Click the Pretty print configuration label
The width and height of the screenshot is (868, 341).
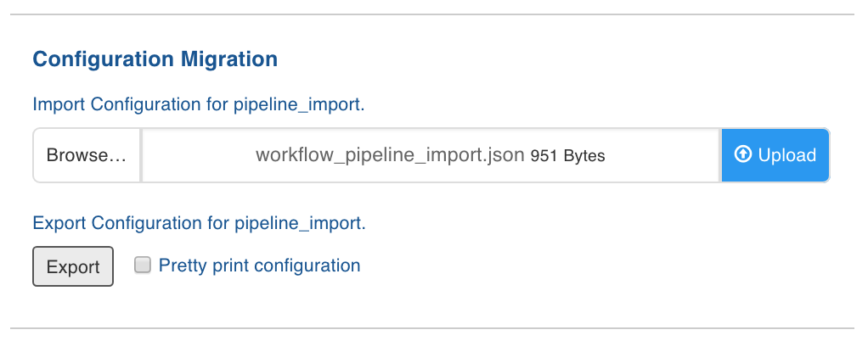[x=260, y=266]
